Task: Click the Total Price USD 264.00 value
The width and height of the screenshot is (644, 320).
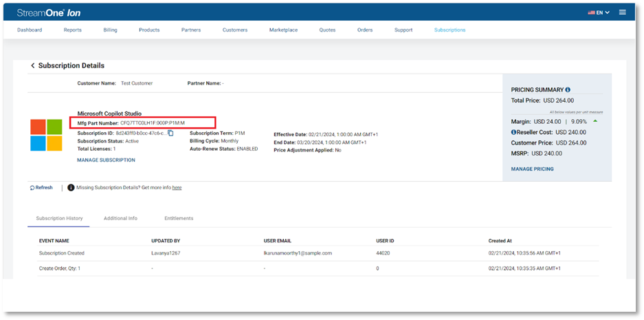Action: point(558,100)
